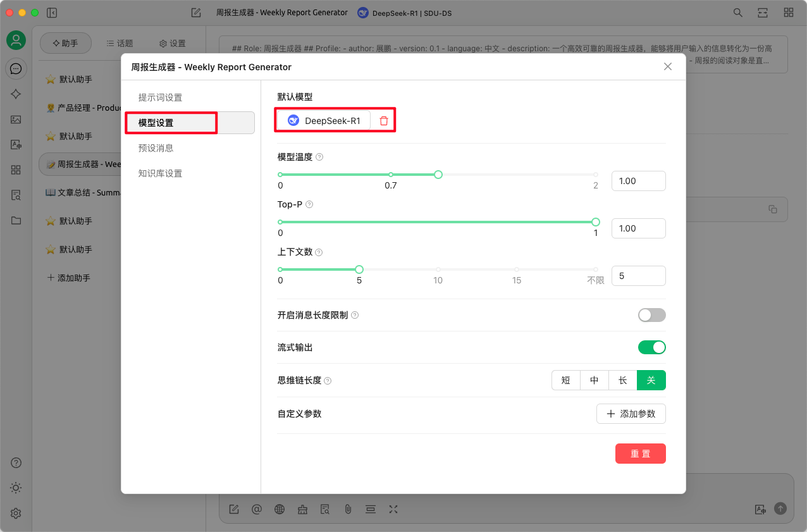Close the Weekly Report Generator dialog
Screen dimensions: 807x532
(668, 66)
